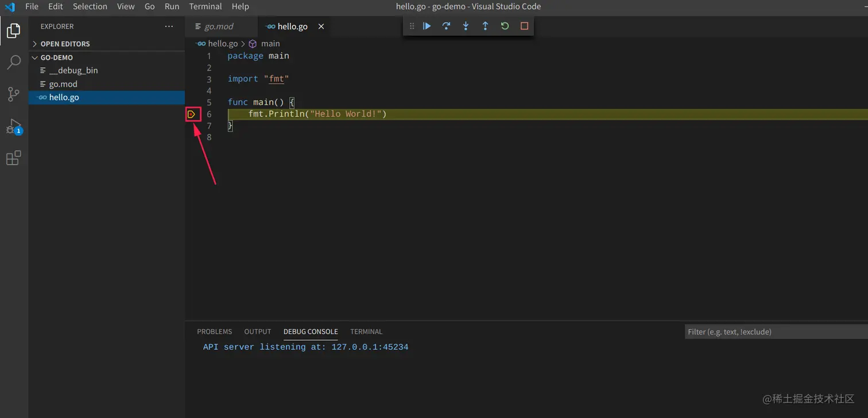Step into in debug toolbar

click(466, 26)
